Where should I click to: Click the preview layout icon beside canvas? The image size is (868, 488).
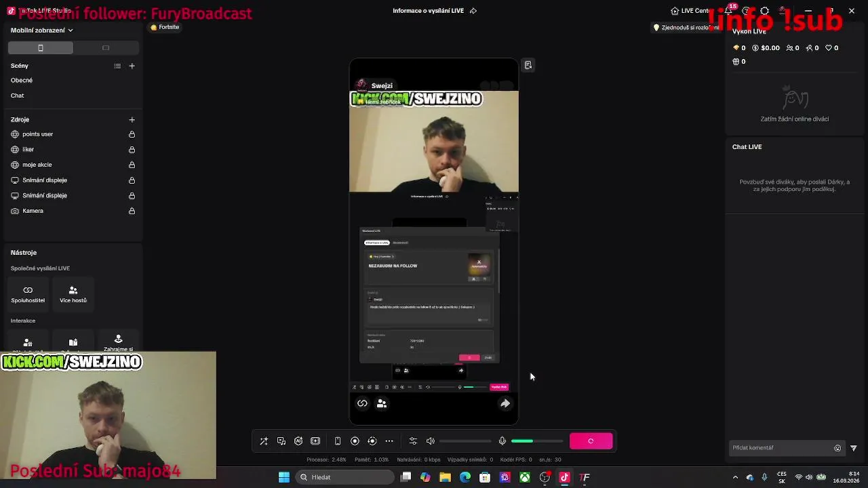pos(528,65)
